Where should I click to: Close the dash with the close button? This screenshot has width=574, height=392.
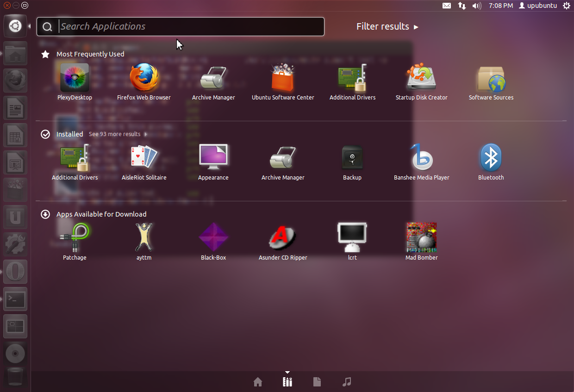(x=7, y=6)
